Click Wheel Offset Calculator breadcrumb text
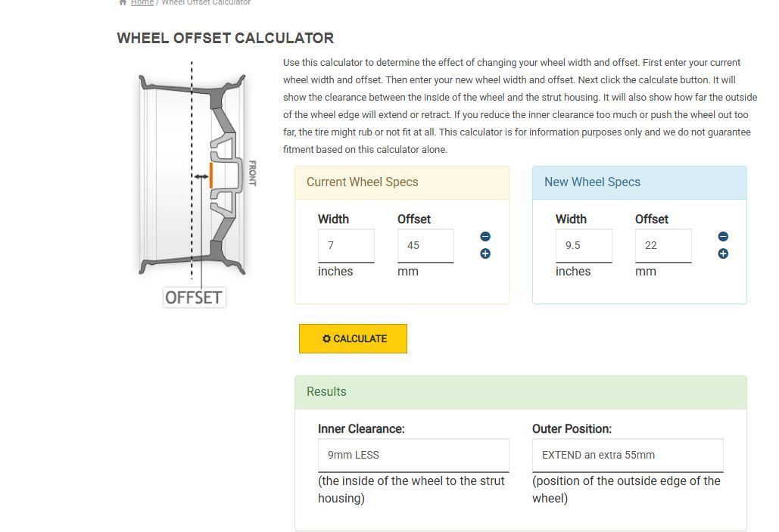This screenshot has height=532, width=779. [x=206, y=3]
